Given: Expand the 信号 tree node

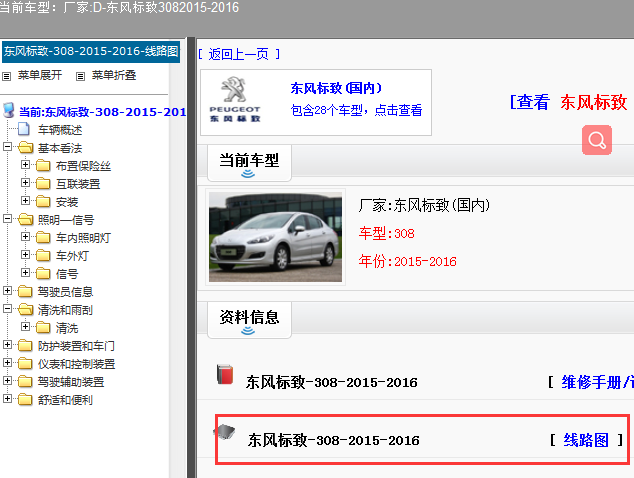Looking at the screenshot, I should click(25, 273).
